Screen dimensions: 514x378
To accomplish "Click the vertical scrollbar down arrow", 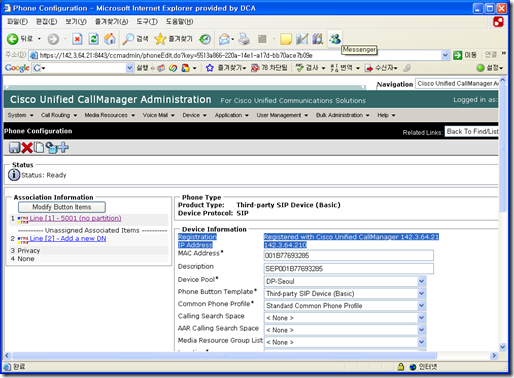I will point(503,347).
